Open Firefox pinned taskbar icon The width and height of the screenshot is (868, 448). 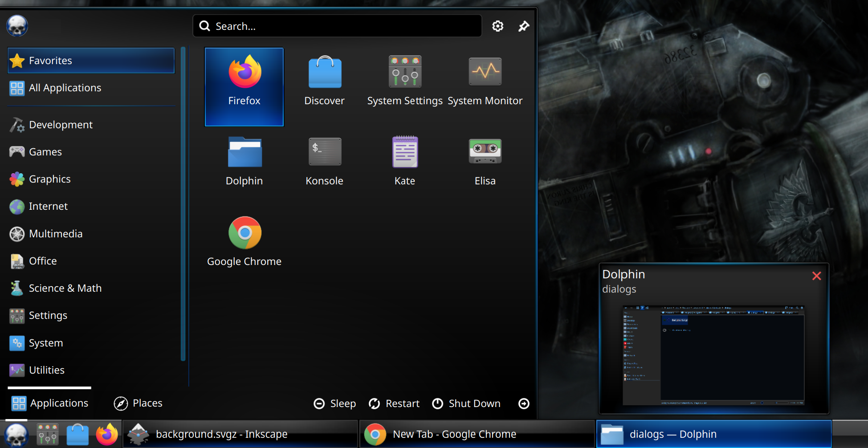pyautogui.click(x=107, y=434)
